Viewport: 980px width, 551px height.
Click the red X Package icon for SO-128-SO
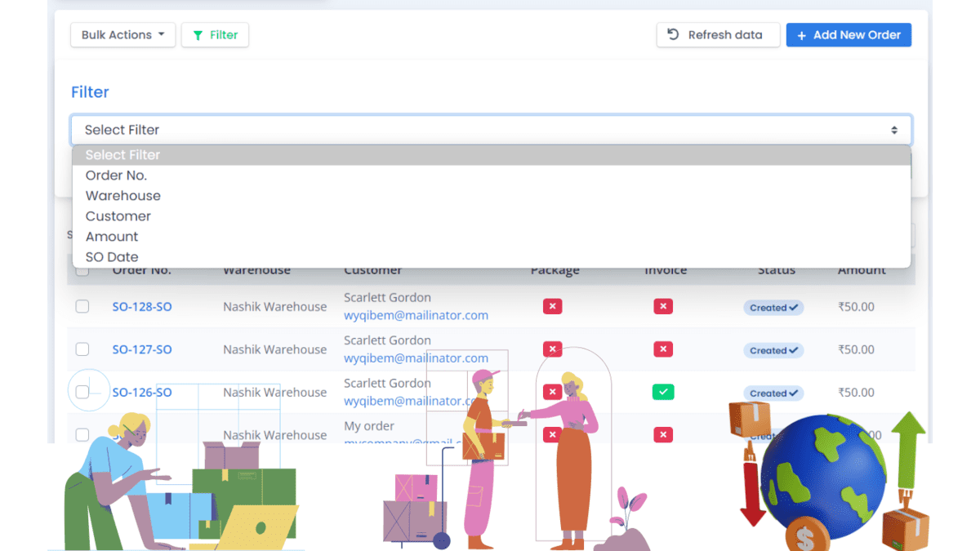[552, 306]
